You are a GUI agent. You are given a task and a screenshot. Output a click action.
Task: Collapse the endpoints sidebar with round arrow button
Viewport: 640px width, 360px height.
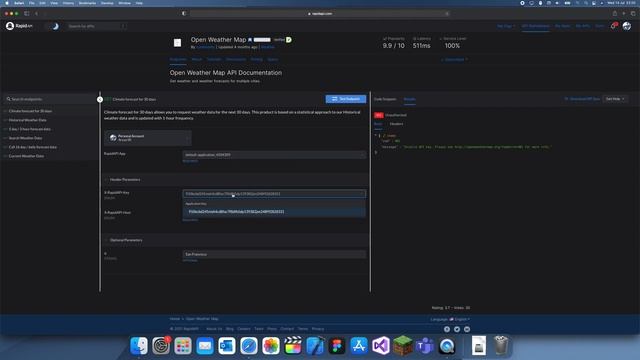coord(100,99)
